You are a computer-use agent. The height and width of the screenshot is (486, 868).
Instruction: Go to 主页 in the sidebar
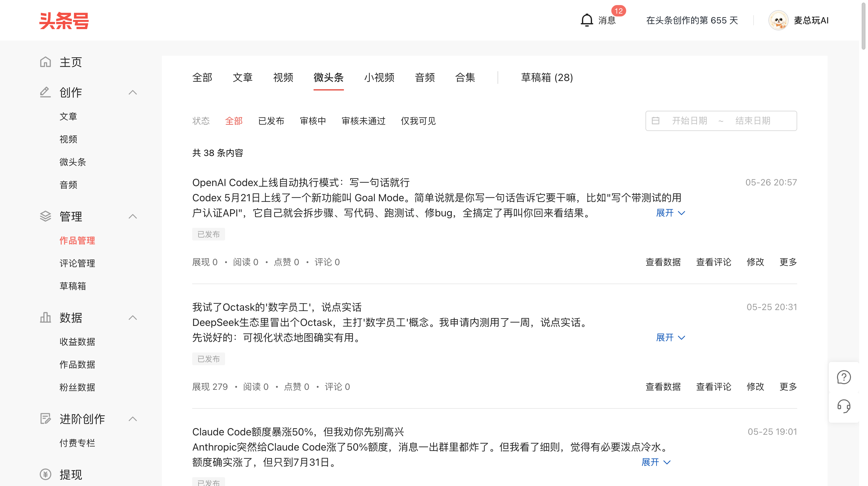[x=71, y=62]
